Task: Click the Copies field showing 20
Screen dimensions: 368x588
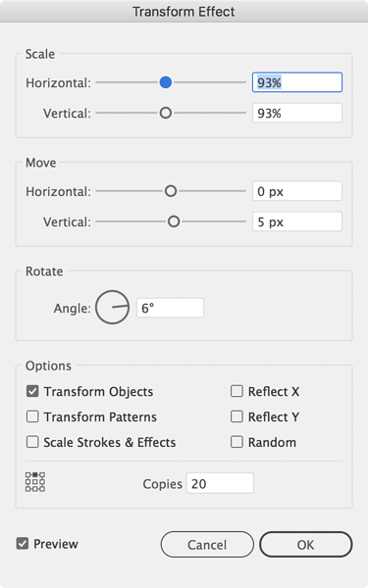Action: click(x=220, y=483)
